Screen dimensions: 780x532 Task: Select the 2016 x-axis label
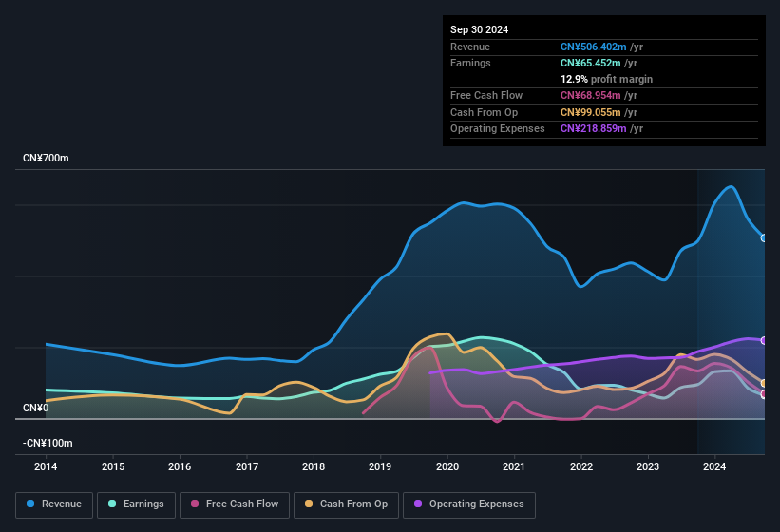coord(180,466)
